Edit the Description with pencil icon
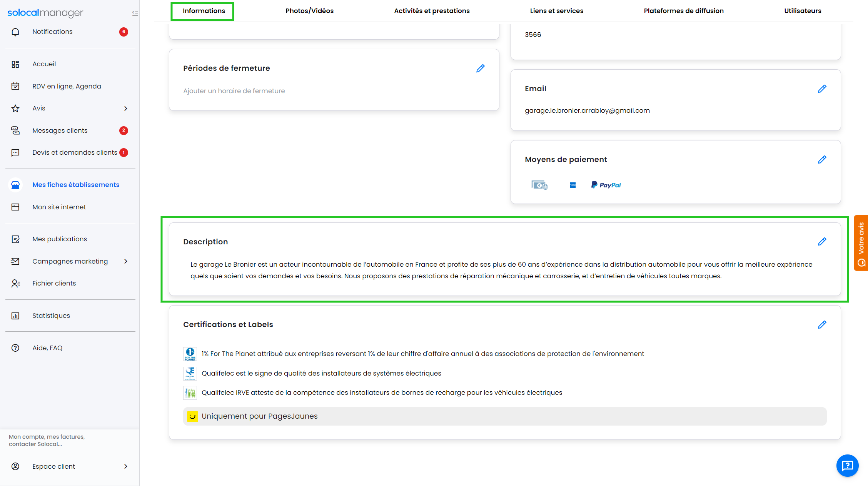Image resolution: width=868 pixels, height=486 pixels. 822,242
